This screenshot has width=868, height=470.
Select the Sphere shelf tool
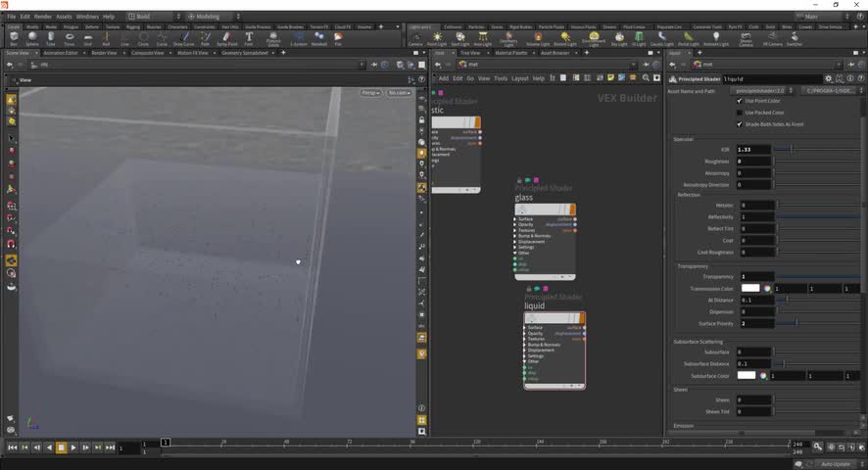(31, 38)
